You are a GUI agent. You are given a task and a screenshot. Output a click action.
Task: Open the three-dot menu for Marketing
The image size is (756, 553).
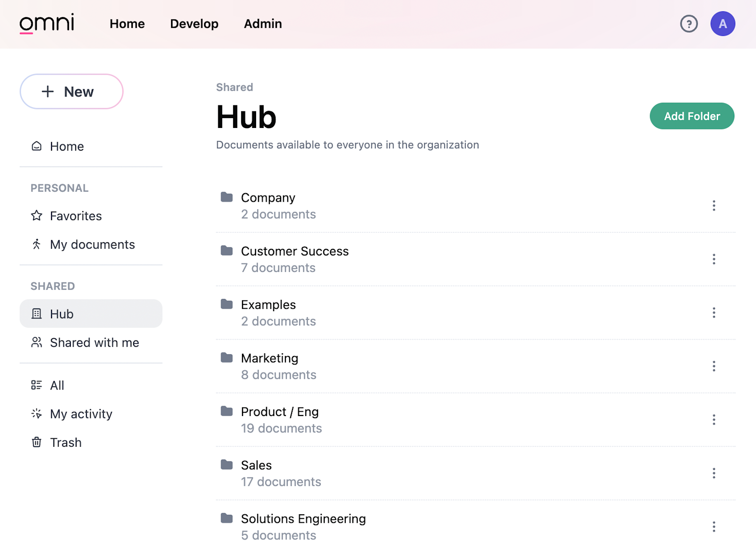[x=713, y=366]
